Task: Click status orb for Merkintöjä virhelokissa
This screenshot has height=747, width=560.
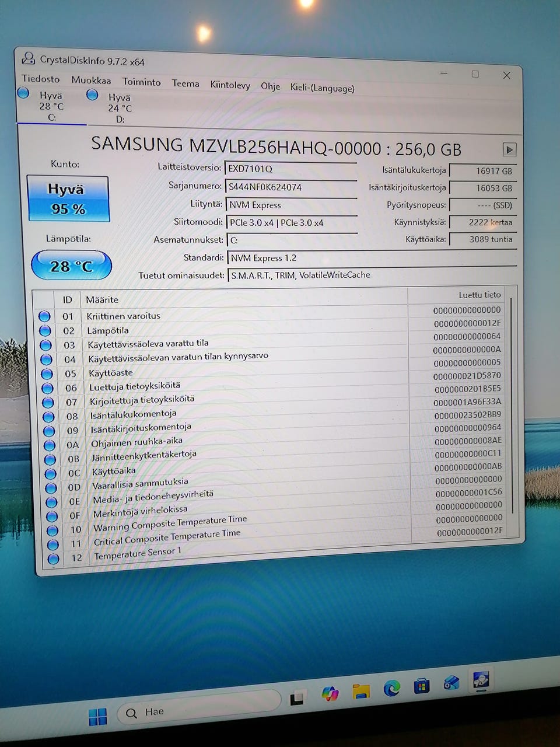Action: (52, 516)
